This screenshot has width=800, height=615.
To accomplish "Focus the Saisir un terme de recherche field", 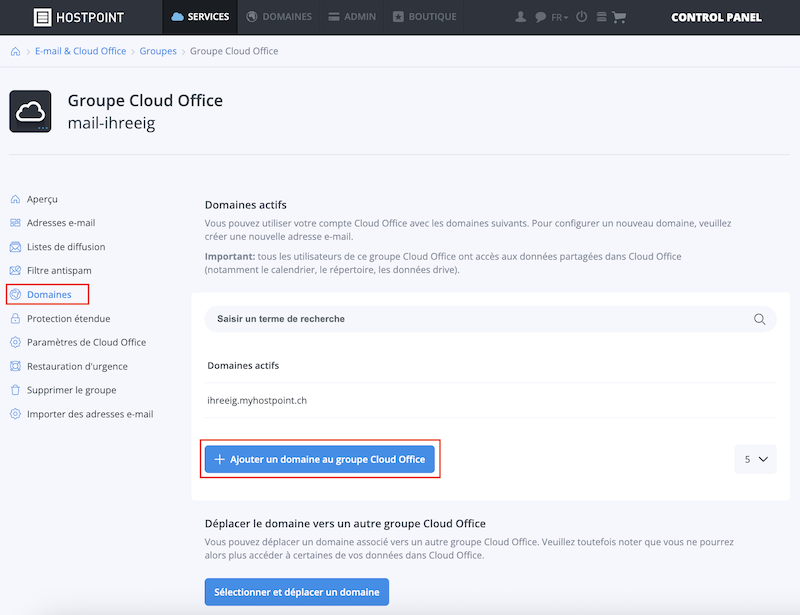I will (x=490, y=319).
